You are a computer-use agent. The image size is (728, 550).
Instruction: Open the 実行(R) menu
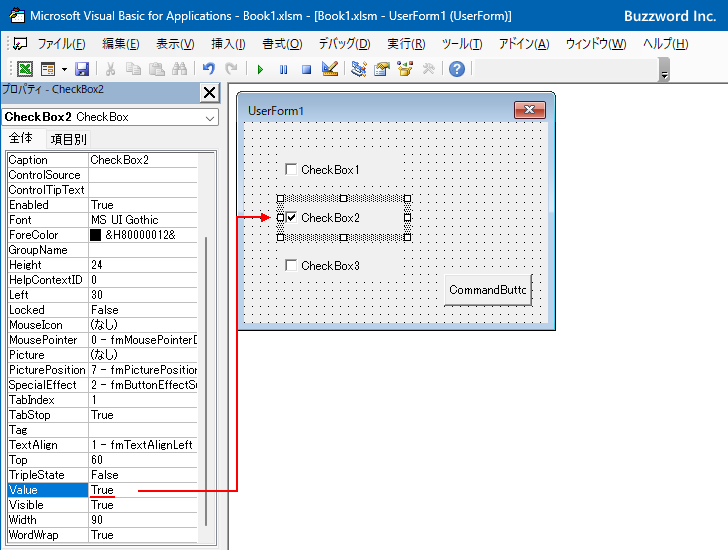406,44
